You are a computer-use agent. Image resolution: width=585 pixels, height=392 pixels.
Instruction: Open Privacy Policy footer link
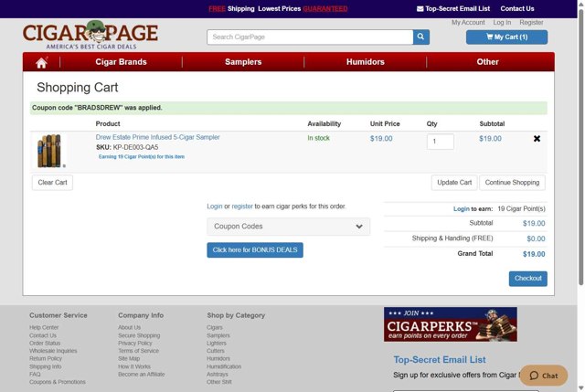[x=135, y=344]
